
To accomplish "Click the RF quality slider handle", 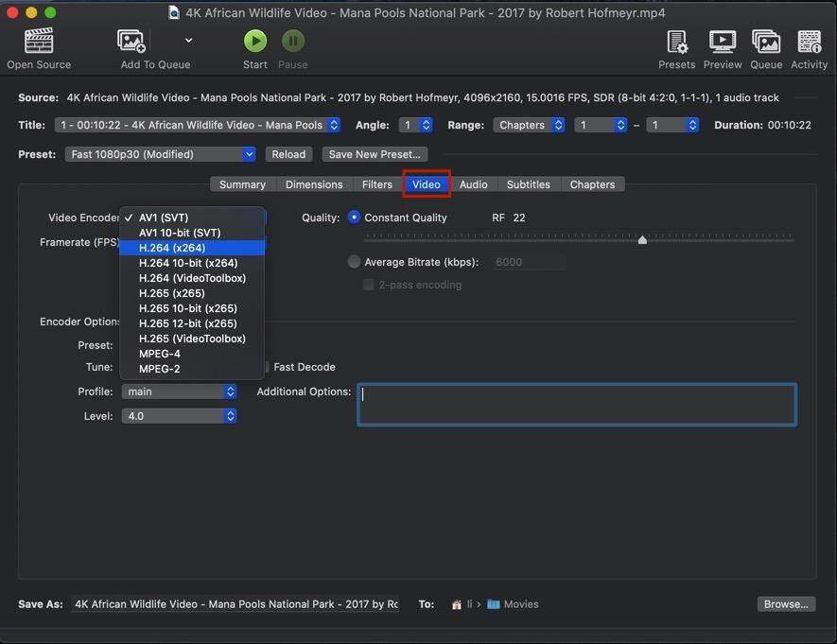I will (x=642, y=240).
